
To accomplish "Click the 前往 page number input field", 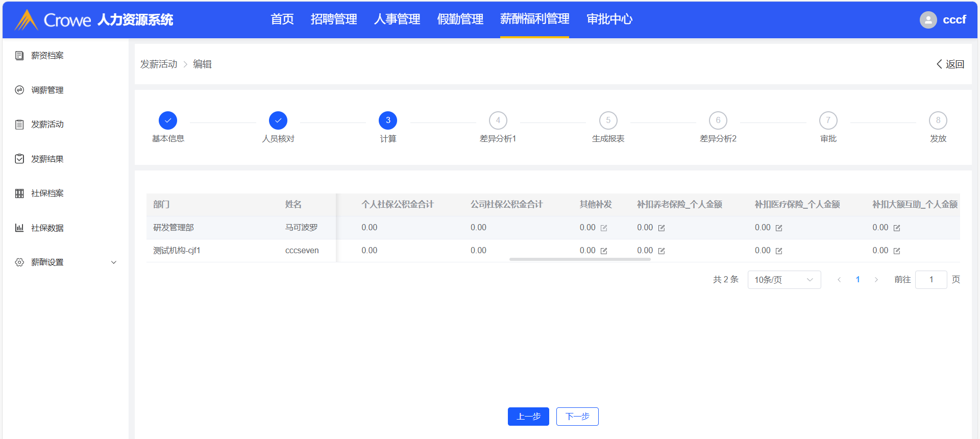I will tap(931, 280).
